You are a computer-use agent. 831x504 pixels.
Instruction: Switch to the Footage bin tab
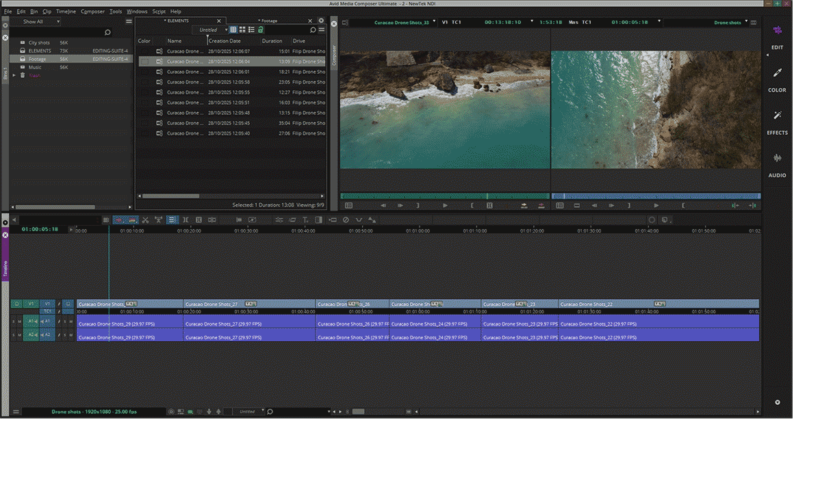[269, 21]
